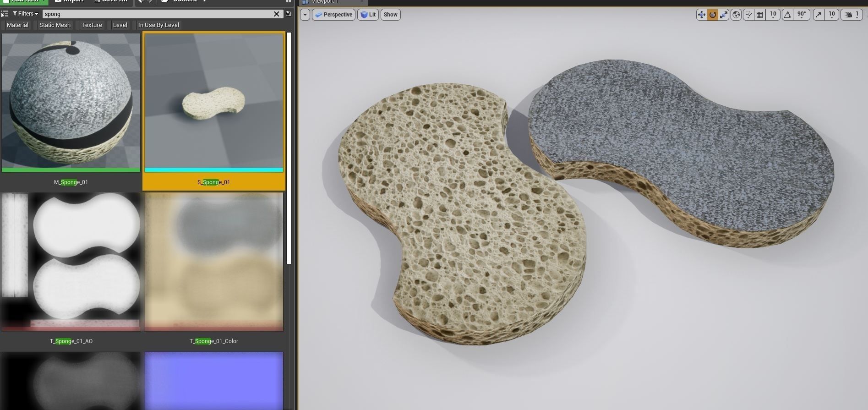The width and height of the screenshot is (868, 410).
Task: Open the Perspective view mode menu
Action: 333,15
